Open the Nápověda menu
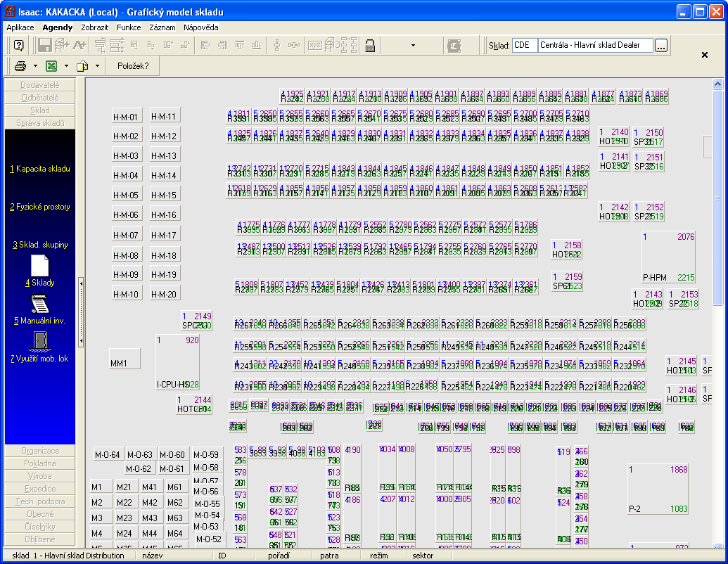This screenshot has width=728, height=564. coord(200,27)
